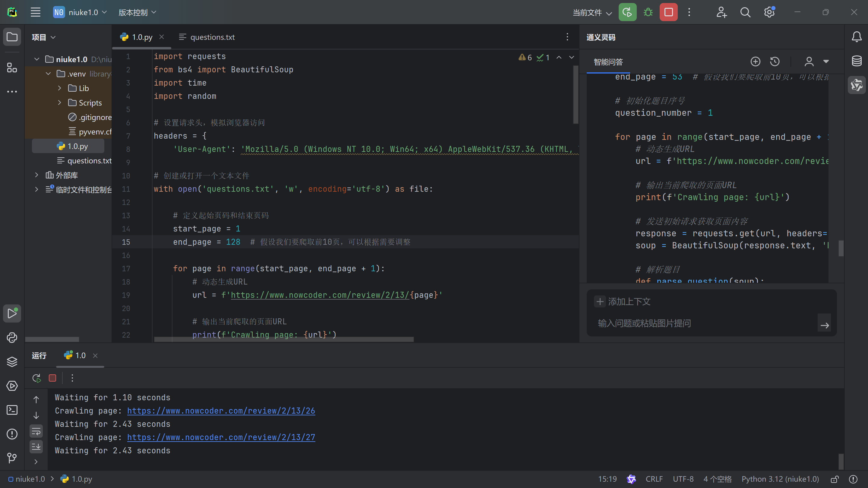
Task: Toggle file read-only lock in status bar
Action: [835, 479]
